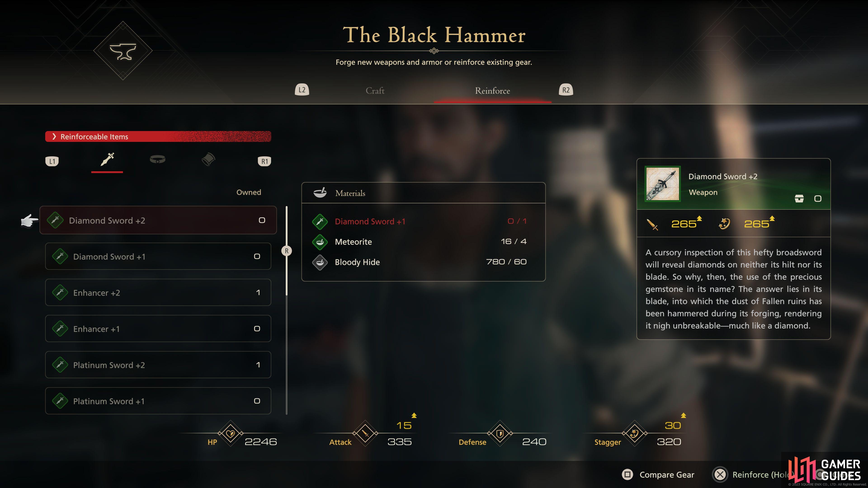Select Enhancer +2 list entry

click(158, 292)
